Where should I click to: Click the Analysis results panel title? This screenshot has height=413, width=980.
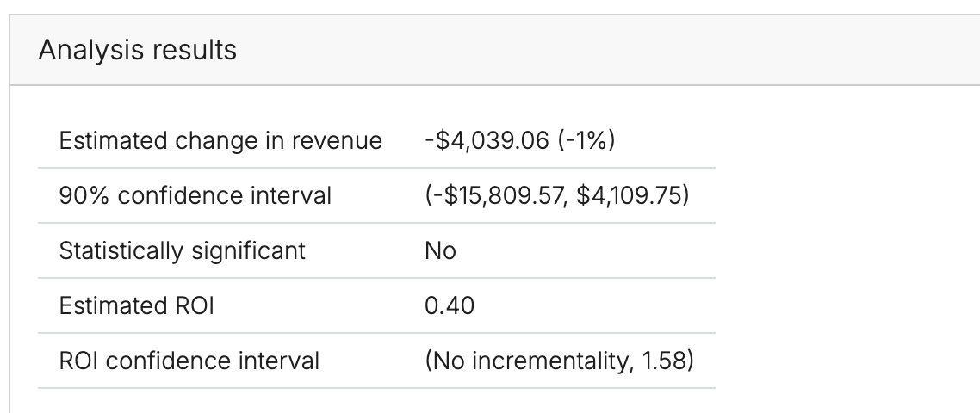(138, 50)
